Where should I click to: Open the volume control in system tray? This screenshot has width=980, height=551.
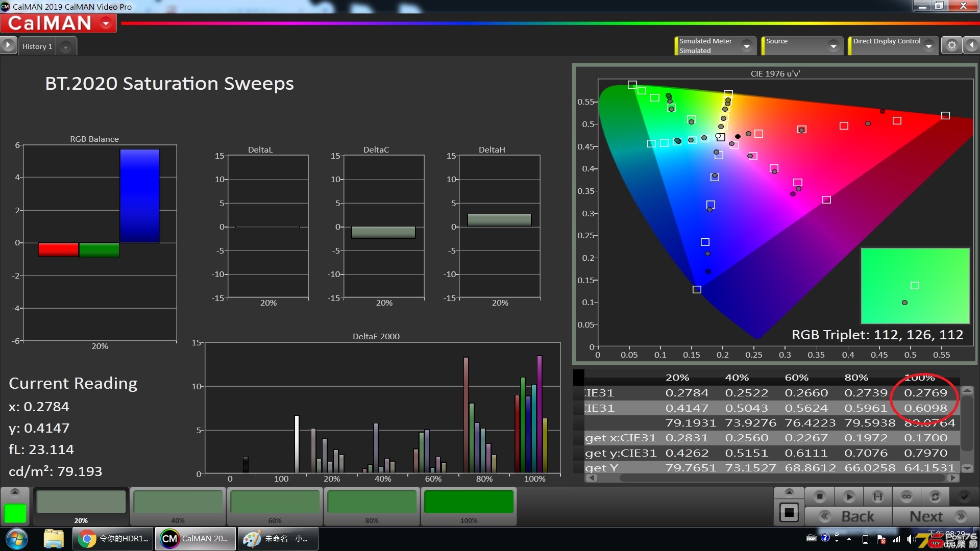(x=911, y=539)
